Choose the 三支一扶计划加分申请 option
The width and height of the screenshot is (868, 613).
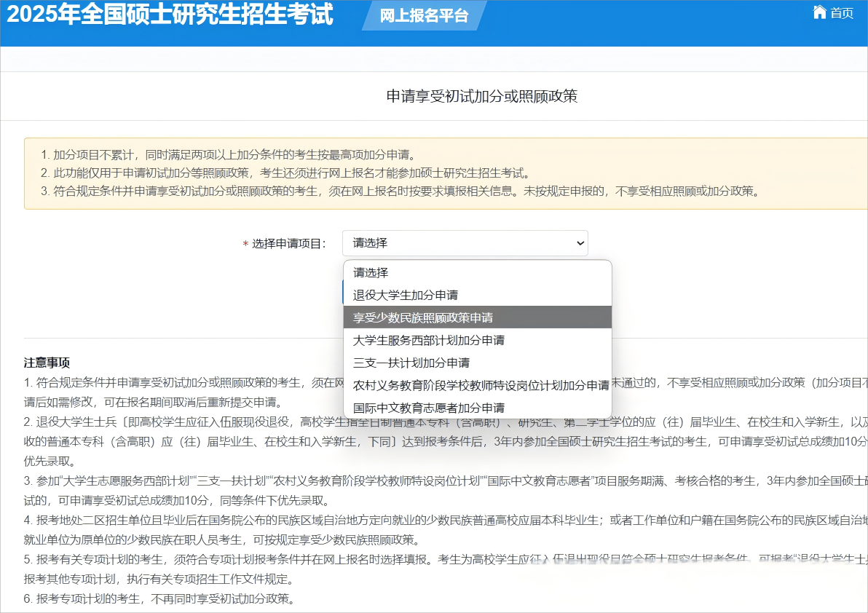411,363
